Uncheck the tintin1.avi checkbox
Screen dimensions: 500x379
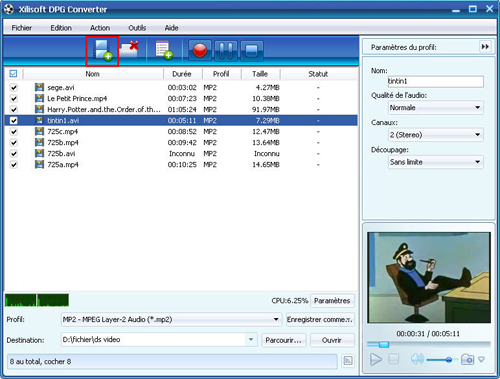[x=14, y=121]
